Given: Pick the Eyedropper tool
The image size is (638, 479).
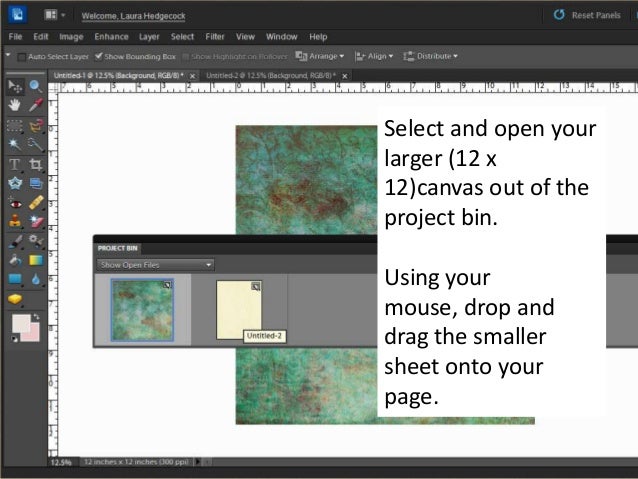Looking at the screenshot, I should coord(36,106).
